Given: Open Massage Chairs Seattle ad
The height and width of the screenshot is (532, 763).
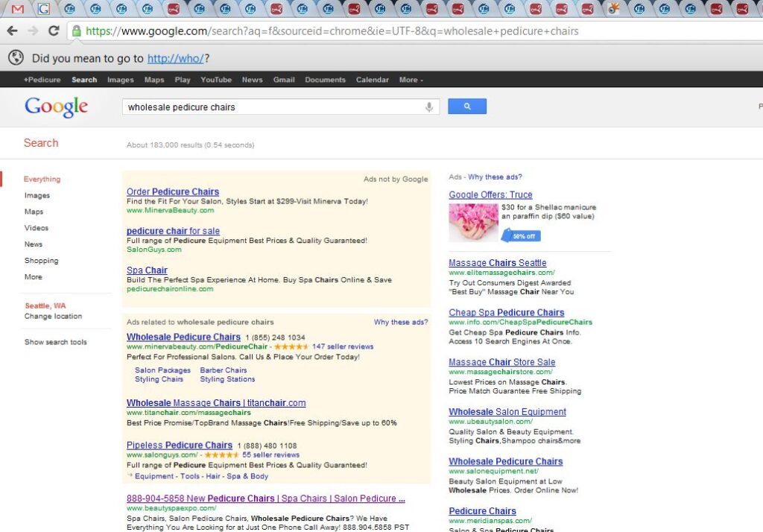Looking at the screenshot, I should (x=497, y=263).
